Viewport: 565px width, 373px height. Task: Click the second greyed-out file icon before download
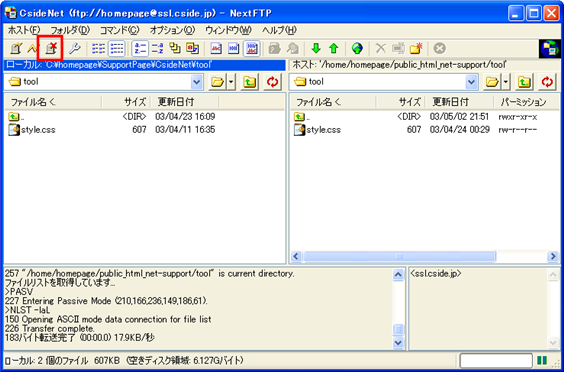(x=292, y=48)
